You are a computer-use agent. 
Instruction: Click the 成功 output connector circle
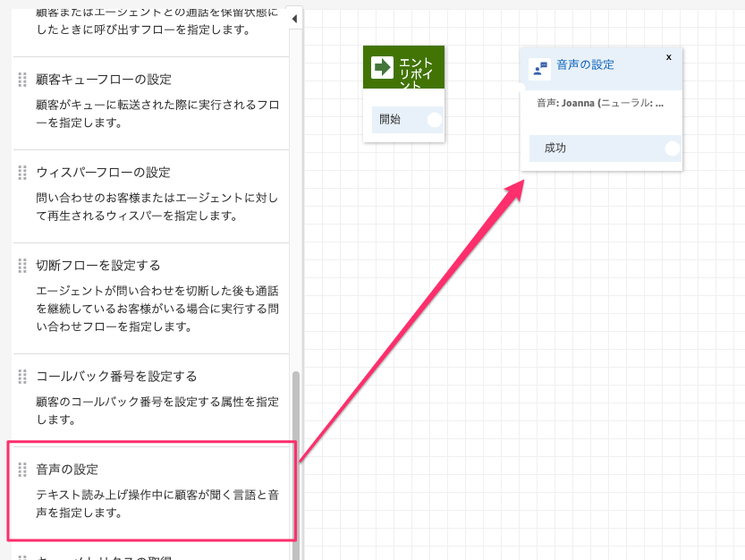672,148
